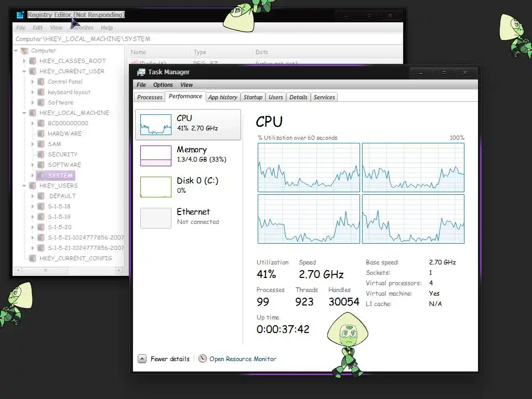Expand the SOFTWARE key under HKEY_LOCAL_MACHINE

coord(33,165)
